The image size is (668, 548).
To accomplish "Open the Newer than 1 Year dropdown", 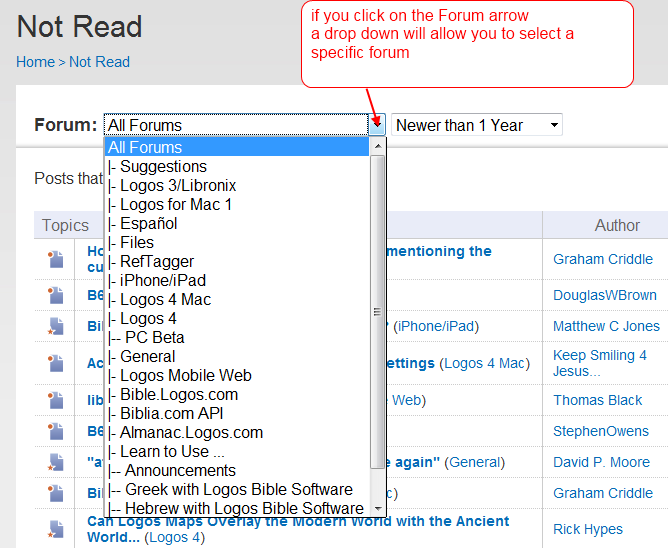I will (477, 125).
